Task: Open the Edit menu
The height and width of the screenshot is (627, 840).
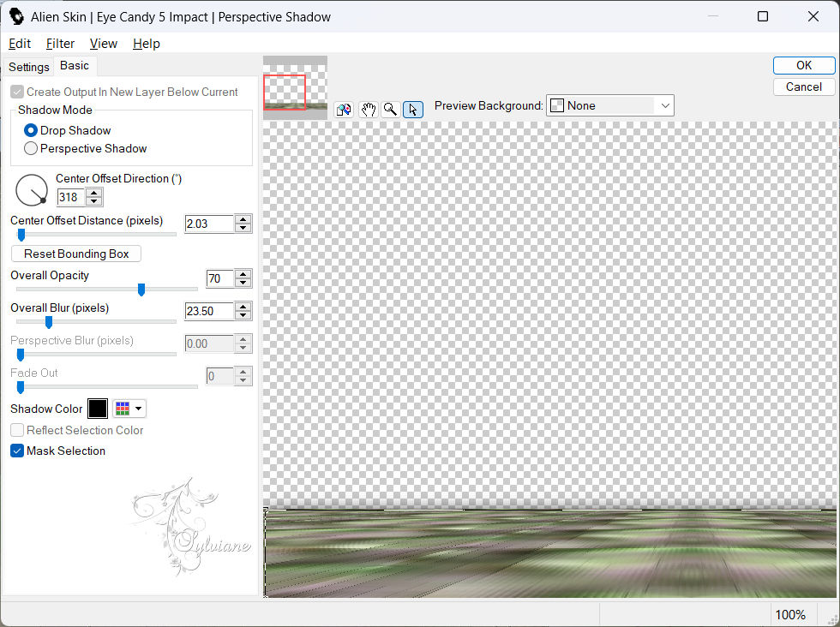Action: 20,44
